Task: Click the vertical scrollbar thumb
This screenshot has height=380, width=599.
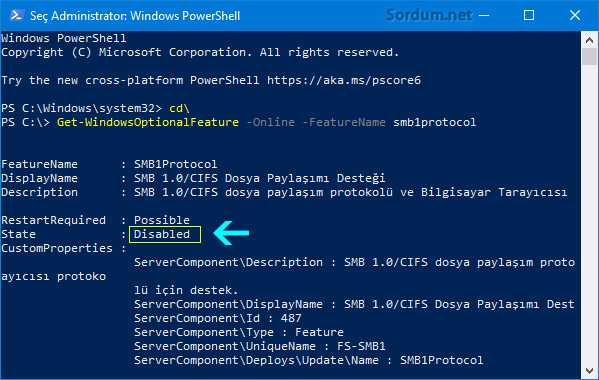Action: point(589,57)
